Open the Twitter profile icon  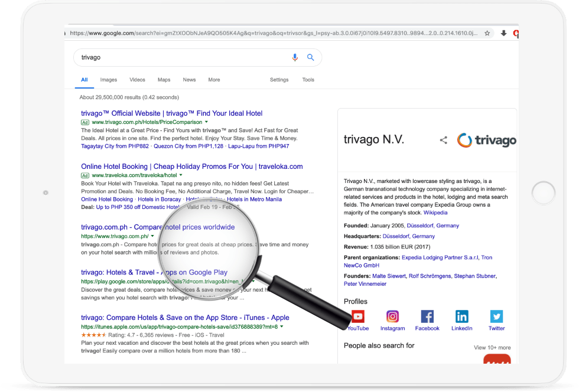496,316
